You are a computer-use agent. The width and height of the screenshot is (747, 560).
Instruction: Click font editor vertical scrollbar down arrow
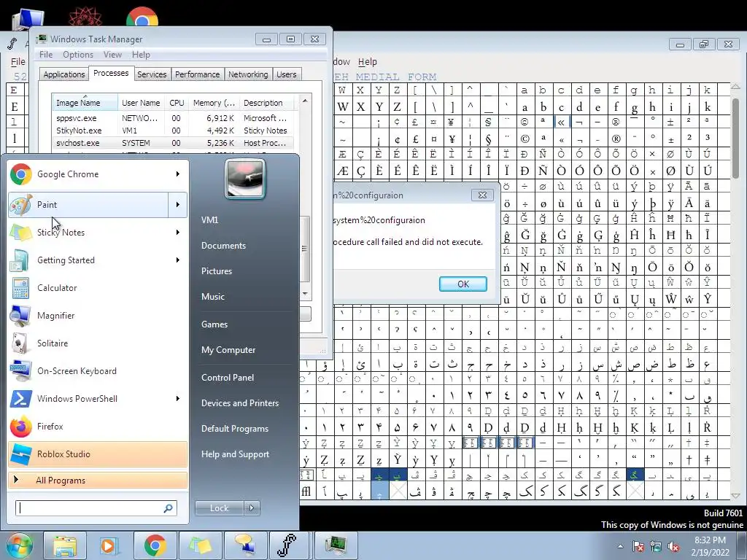[736, 496]
